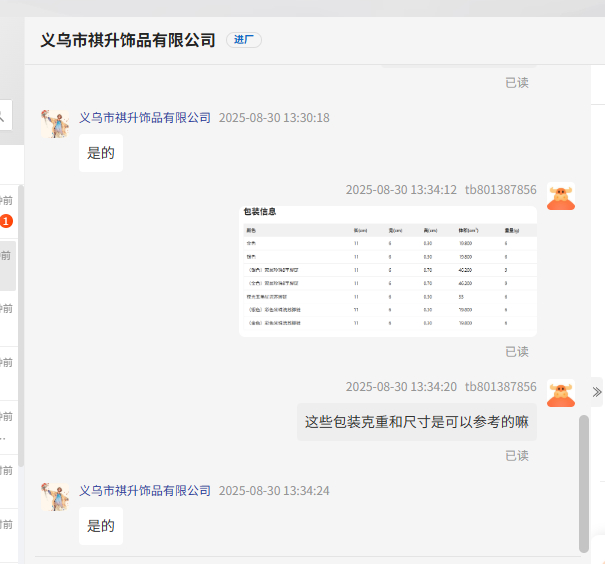Image resolution: width=605 pixels, height=564 pixels.
Task: Click buyer avatar beside the 13:34:20 message
Action: (561, 392)
